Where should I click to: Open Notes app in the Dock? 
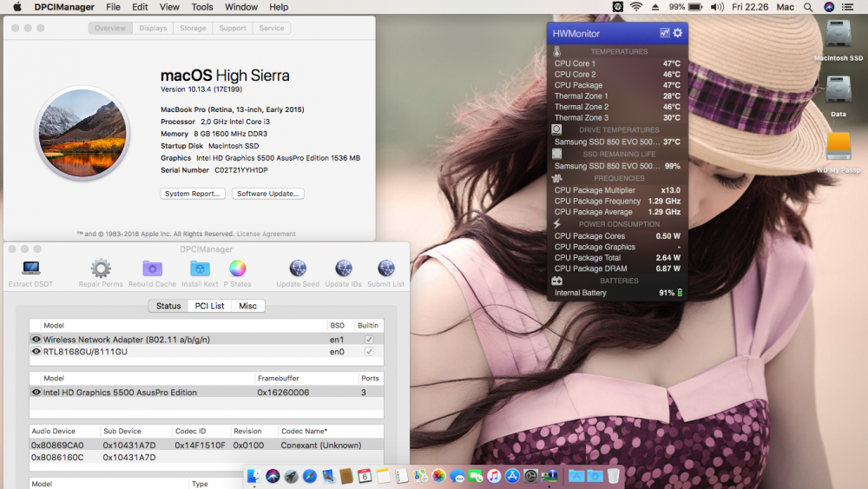coord(383,476)
